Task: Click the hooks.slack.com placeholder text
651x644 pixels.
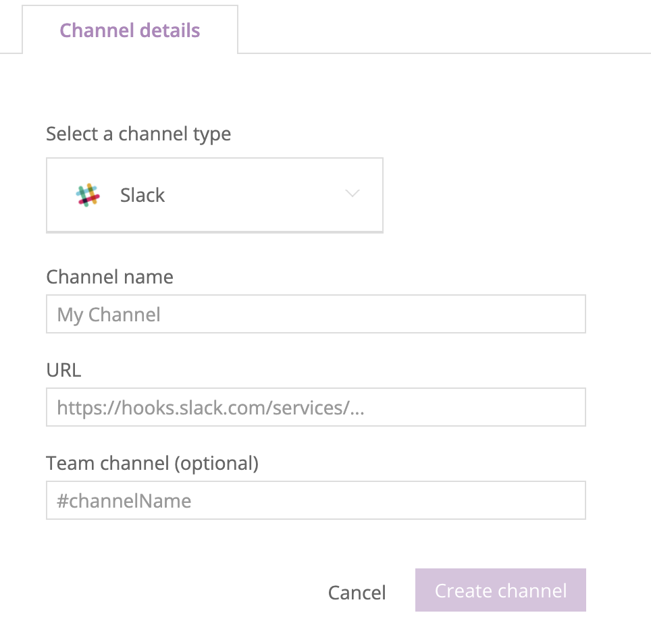Action: (x=211, y=408)
